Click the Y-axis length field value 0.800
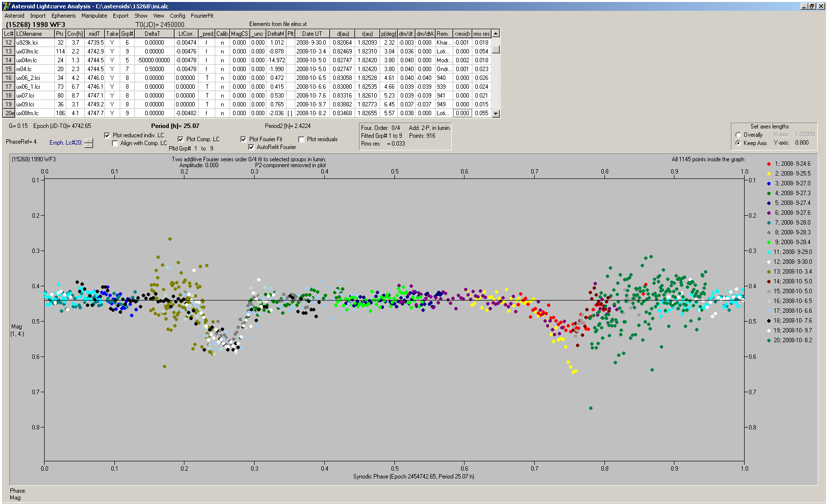The width and height of the screenshot is (828, 504). (x=802, y=143)
